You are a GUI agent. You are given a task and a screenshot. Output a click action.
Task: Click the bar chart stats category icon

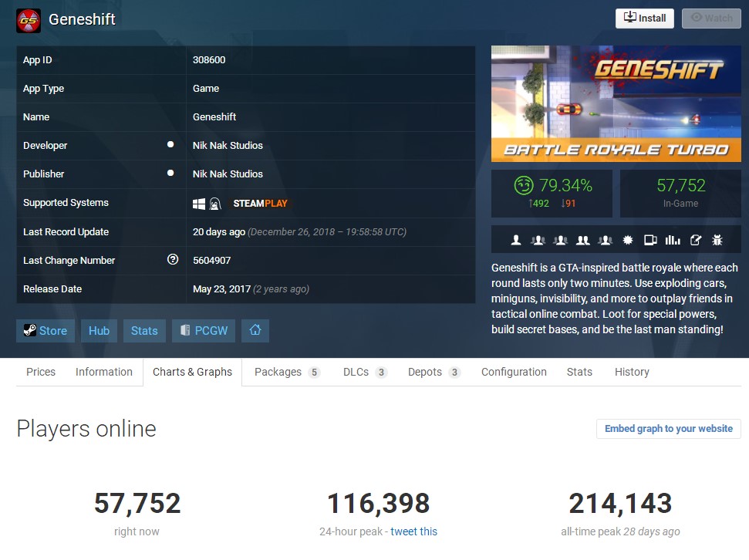pos(673,240)
